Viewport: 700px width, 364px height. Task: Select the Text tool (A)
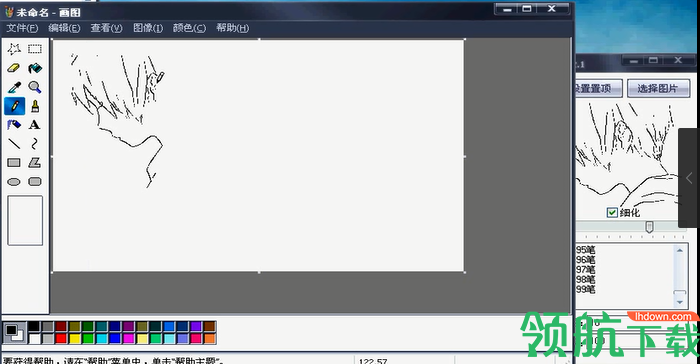click(35, 125)
